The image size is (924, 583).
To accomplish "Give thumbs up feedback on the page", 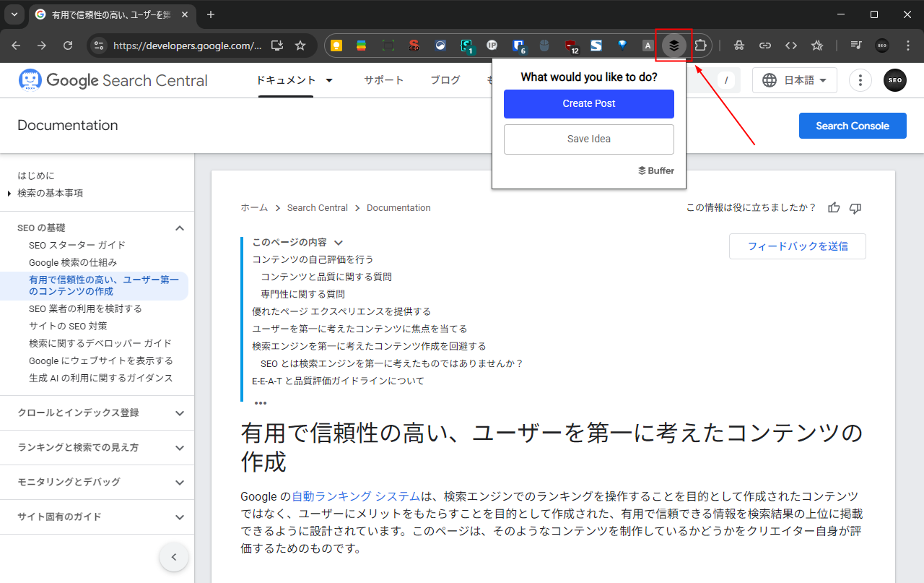I will (834, 207).
